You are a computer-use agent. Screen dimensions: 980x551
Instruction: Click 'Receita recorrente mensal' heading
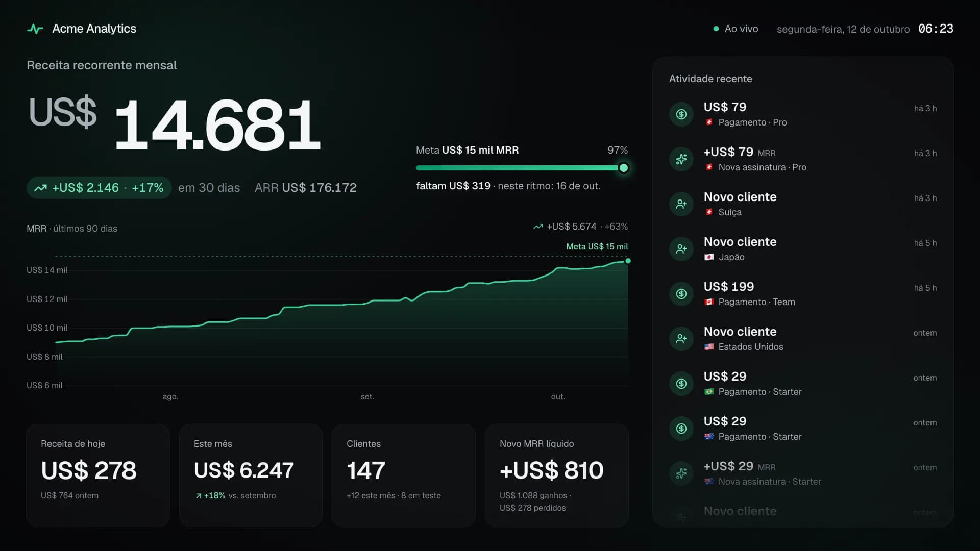102,65
